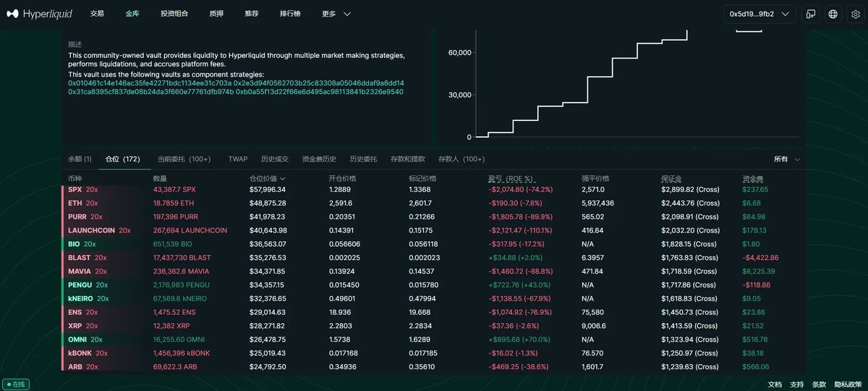Open the SPX 20x position
Image resolution: width=868 pixels, height=391 pixels.
pos(82,189)
